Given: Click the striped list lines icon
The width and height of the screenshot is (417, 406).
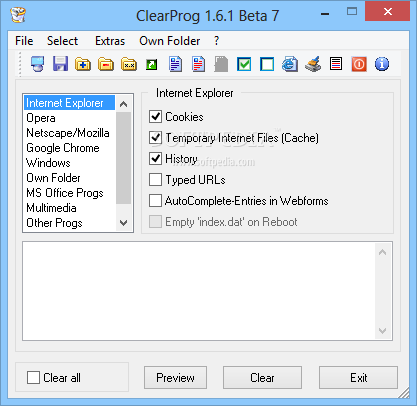Looking at the screenshot, I should pos(336,64).
